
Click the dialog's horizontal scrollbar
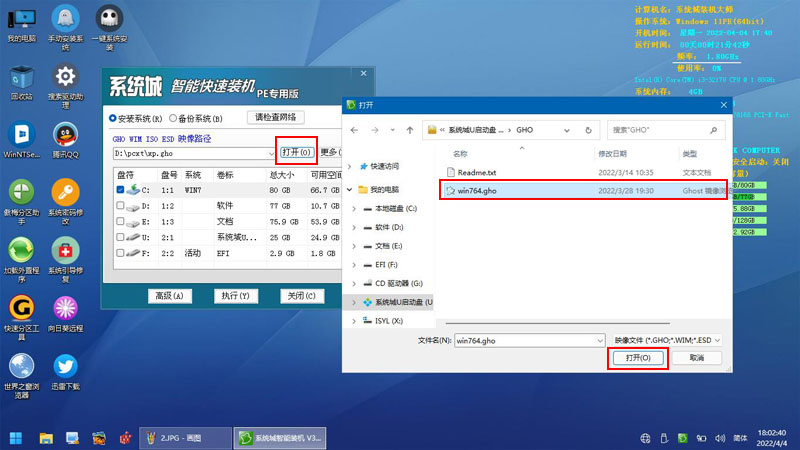click(x=557, y=323)
